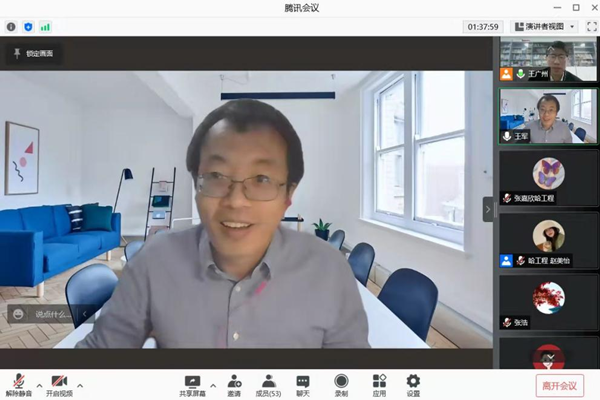This screenshot has width=600, height=400.
Task: Open members list 成员(53)
Action: [x=269, y=384]
